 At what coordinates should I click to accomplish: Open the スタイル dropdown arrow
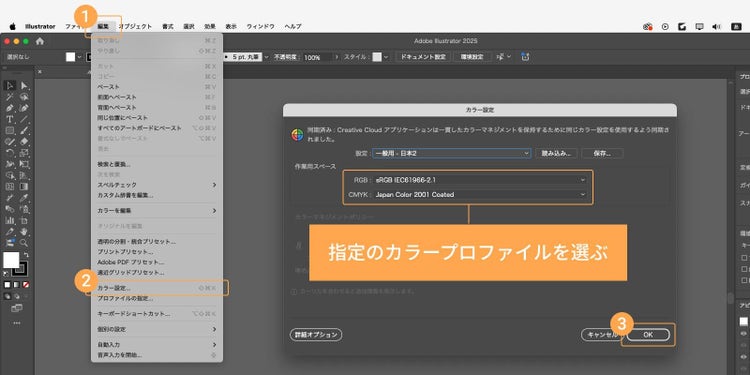pos(386,57)
